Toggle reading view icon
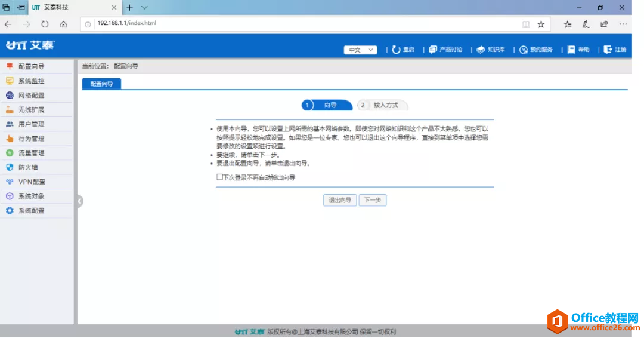 pos(526,24)
